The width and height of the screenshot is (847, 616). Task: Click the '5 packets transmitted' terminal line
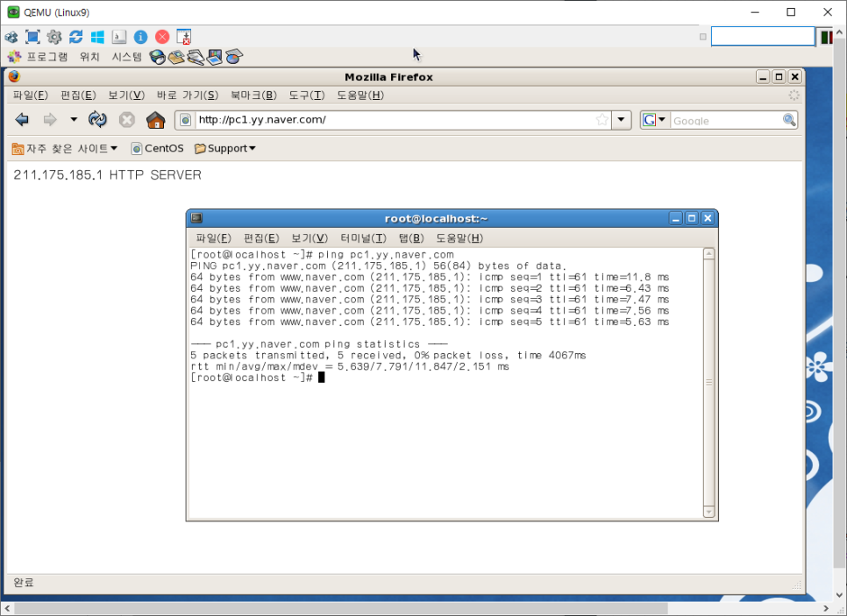(x=388, y=355)
